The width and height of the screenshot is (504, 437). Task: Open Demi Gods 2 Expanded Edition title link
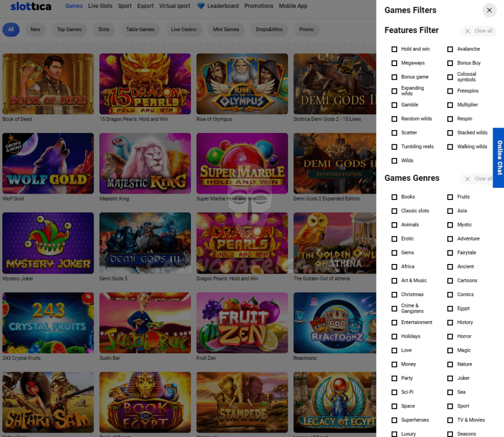pyautogui.click(x=327, y=199)
